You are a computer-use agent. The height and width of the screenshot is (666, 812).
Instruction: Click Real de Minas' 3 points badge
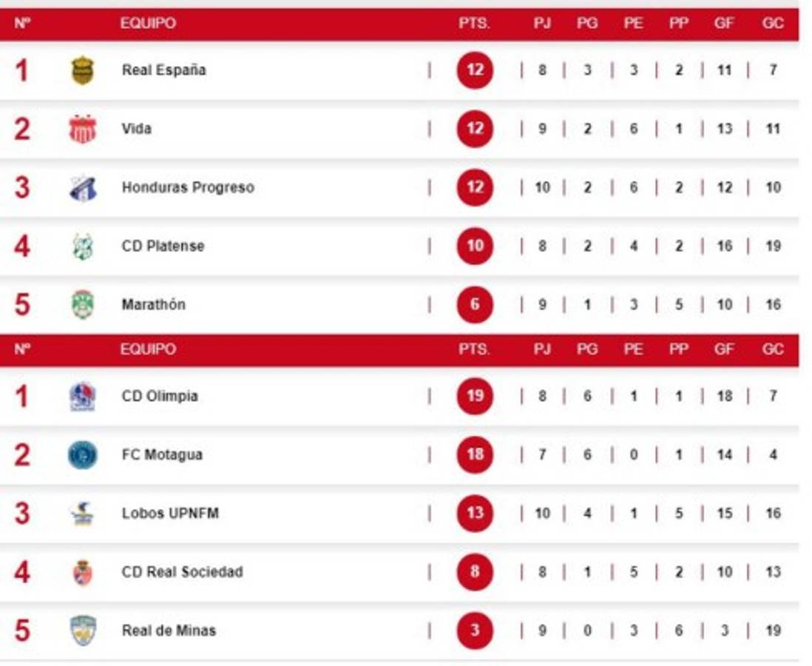click(475, 630)
